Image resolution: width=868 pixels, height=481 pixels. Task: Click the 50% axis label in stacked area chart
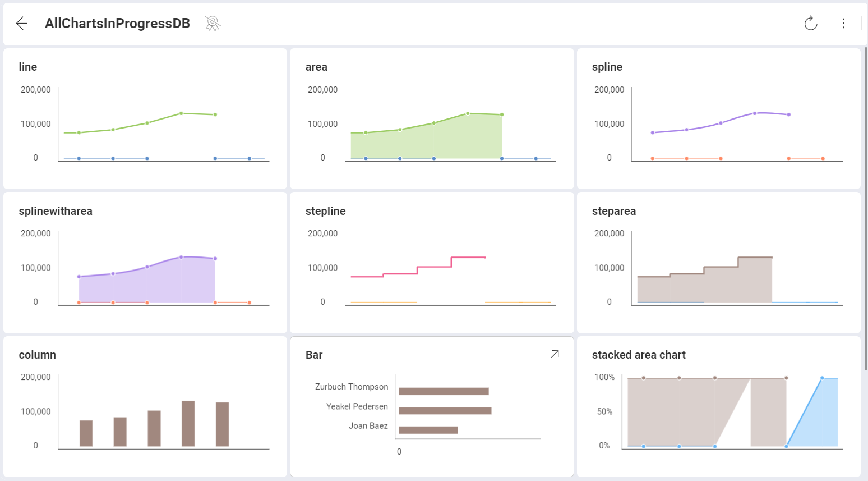click(604, 411)
